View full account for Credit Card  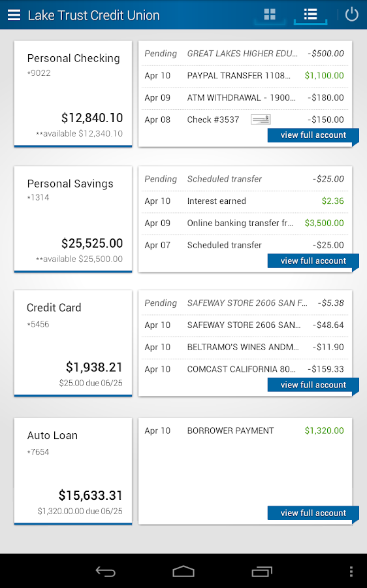pyautogui.click(x=313, y=385)
